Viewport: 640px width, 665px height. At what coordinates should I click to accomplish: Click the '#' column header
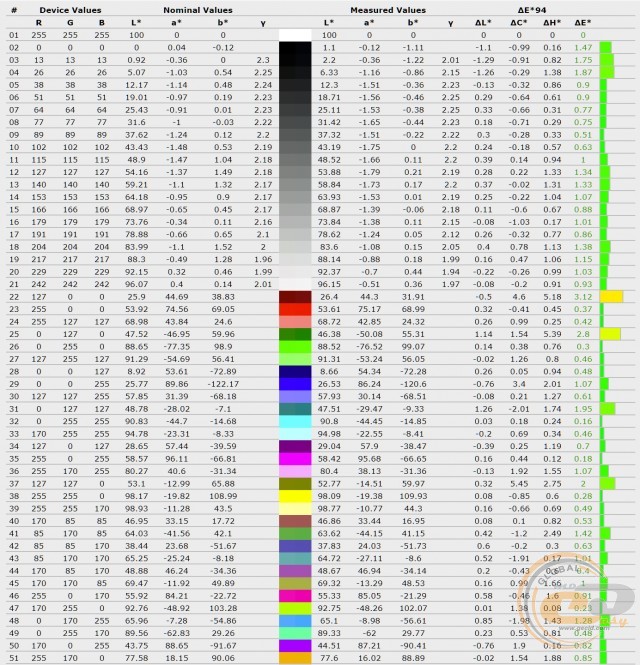14,10
